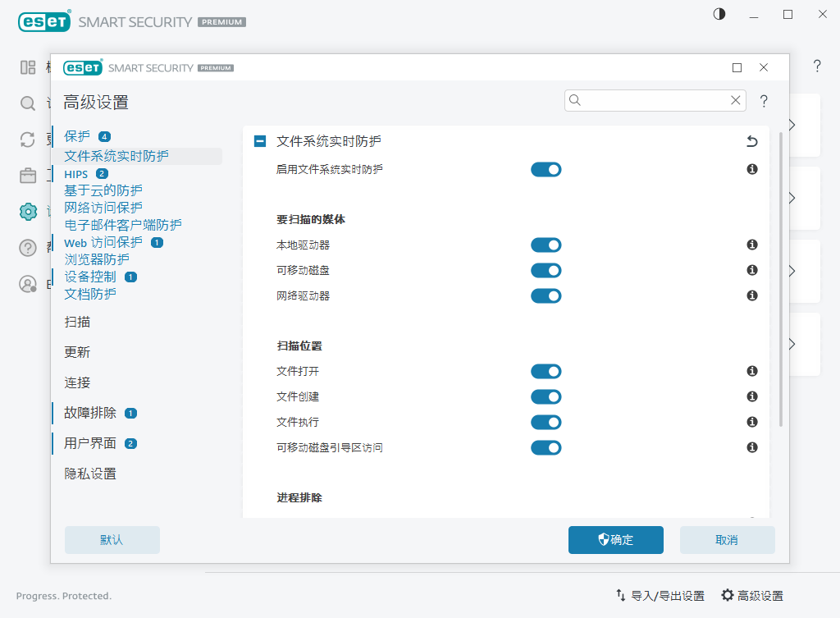The width and height of the screenshot is (840, 618).
Task: Select the 用户界面 section in the settings list
Action: pos(89,443)
